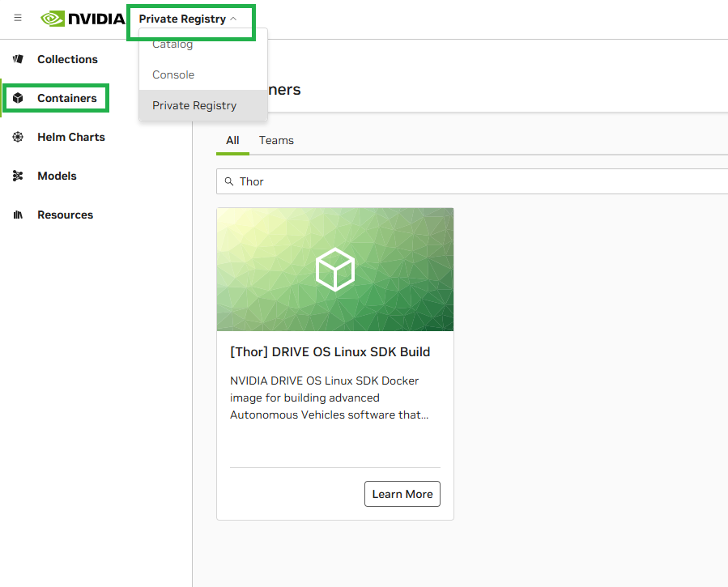Switch to the Teams tab
Image resolution: width=728 pixels, height=587 pixels.
(276, 141)
